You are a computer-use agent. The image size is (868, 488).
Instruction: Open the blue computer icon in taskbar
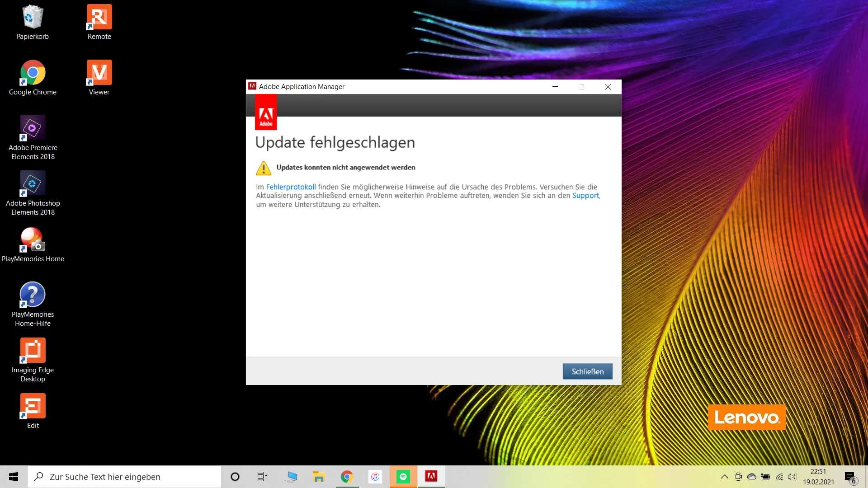[x=292, y=477]
